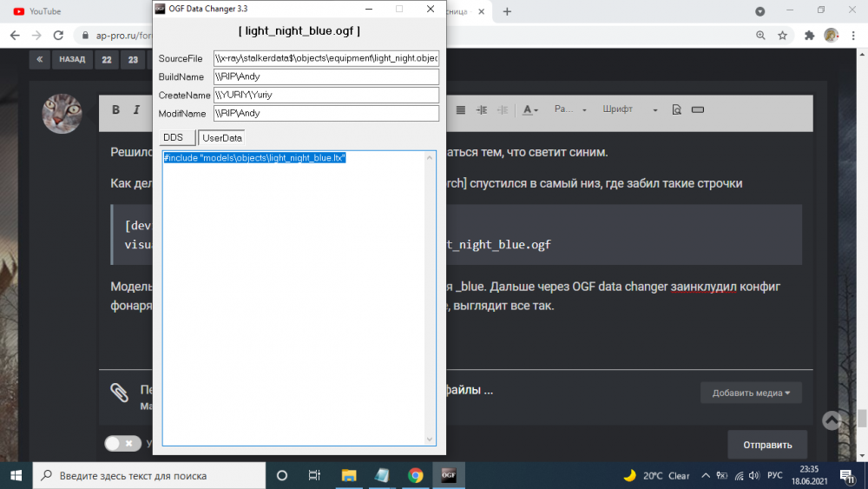868x489 pixels.
Task: Click the scroll-to-top arrow icon
Action: 832,421
